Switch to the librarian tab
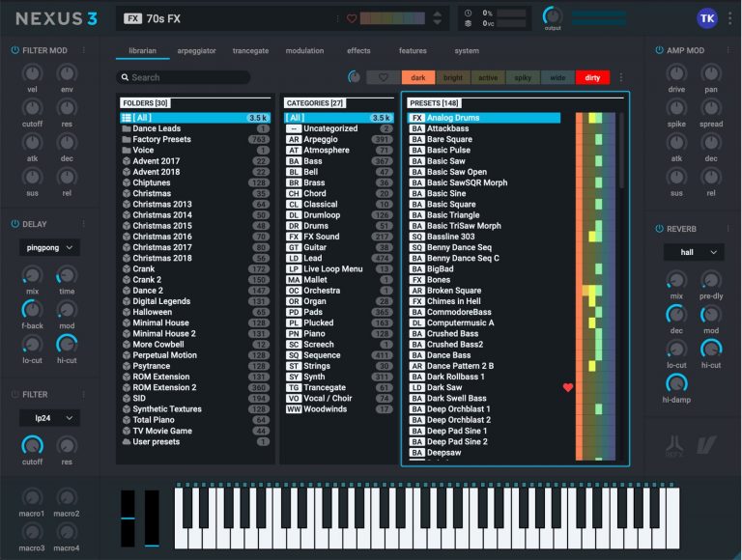The width and height of the screenshot is (742, 560). [x=142, y=50]
